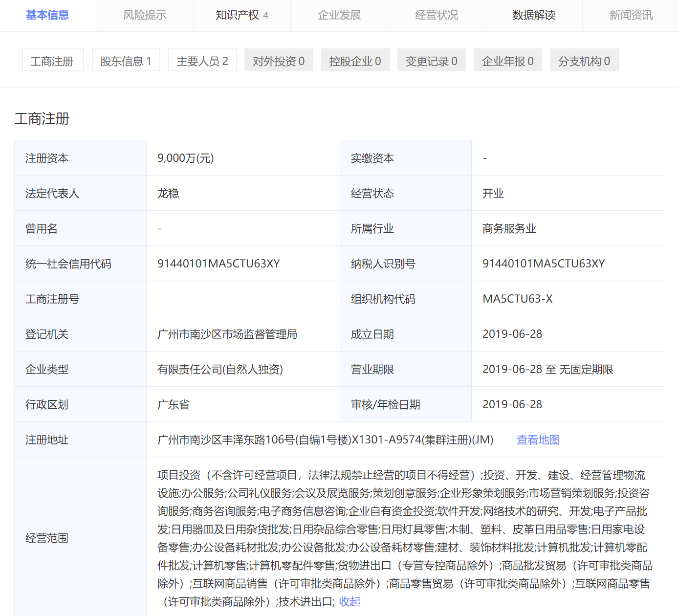Click the 企业年报 0 button
This screenshot has height=616, width=678.
coord(507,61)
